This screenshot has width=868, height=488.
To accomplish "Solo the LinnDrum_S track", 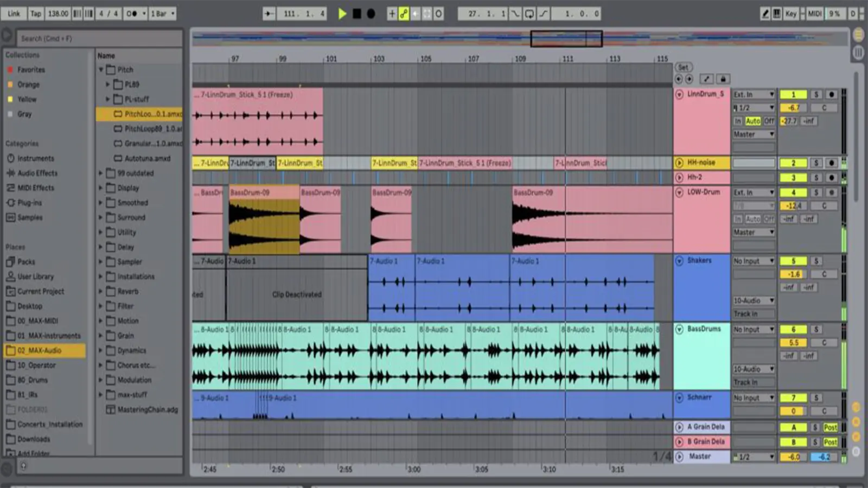I will coord(816,94).
